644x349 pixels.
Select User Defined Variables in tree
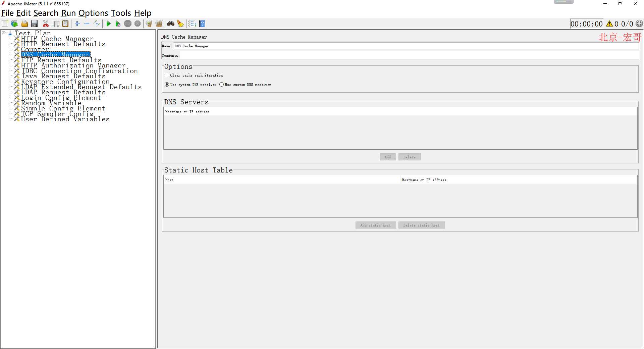point(65,119)
